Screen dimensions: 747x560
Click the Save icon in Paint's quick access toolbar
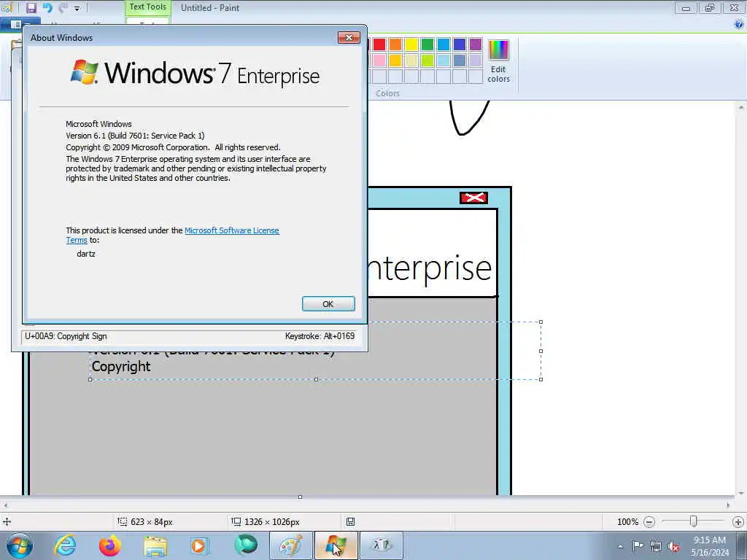click(31, 7)
